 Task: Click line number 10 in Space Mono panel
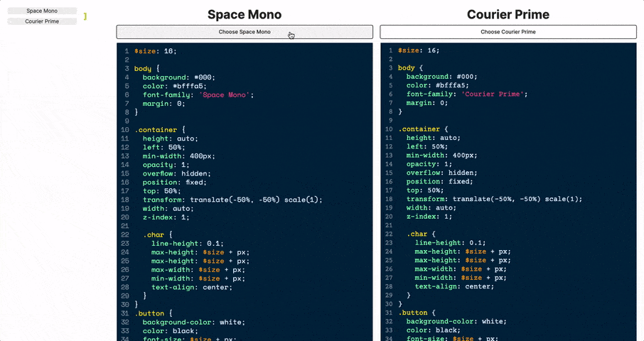click(125, 129)
